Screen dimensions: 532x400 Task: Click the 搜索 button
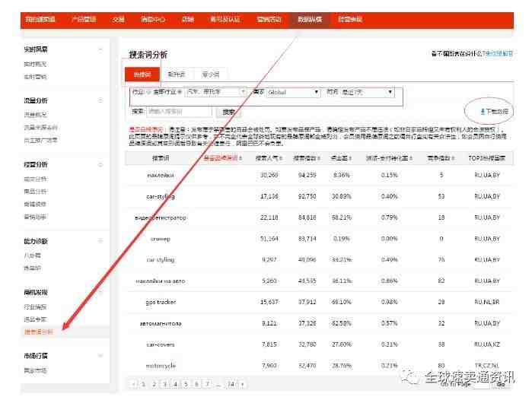pyautogui.click(x=228, y=112)
